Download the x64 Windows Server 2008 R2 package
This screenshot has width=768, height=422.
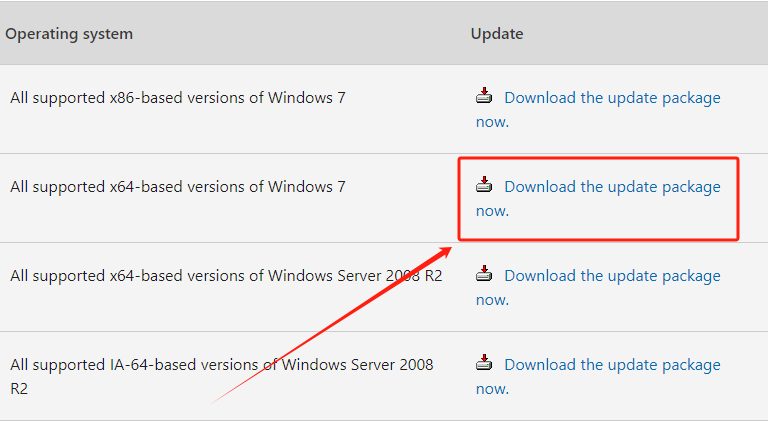612,275
